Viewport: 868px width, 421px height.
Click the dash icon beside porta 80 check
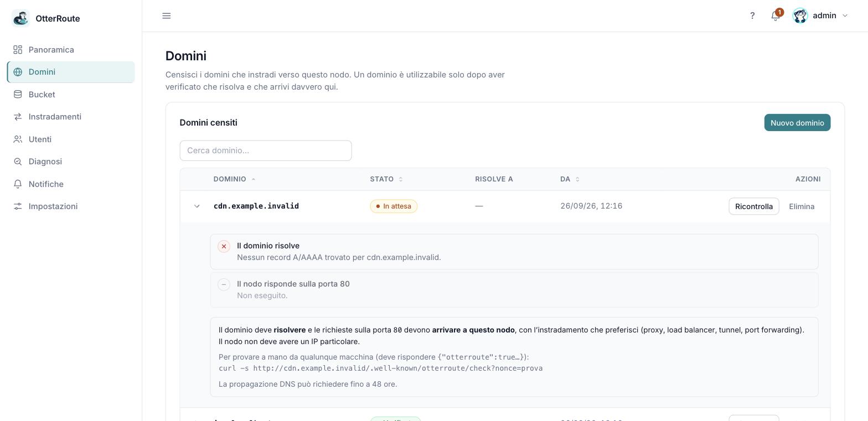point(224,284)
